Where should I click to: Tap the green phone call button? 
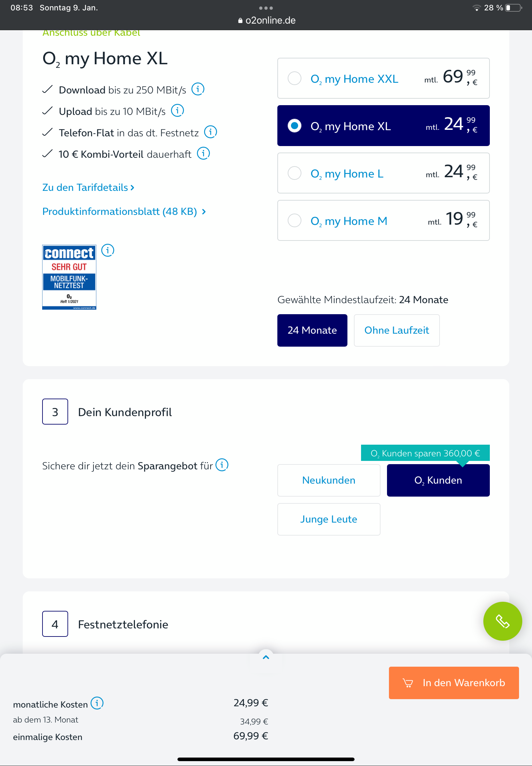coord(502,621)
